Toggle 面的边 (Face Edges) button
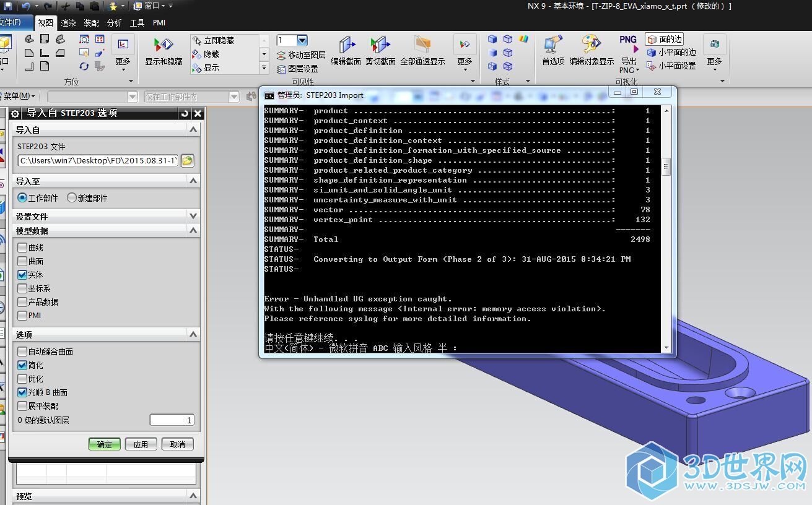 tap(665, 39)
